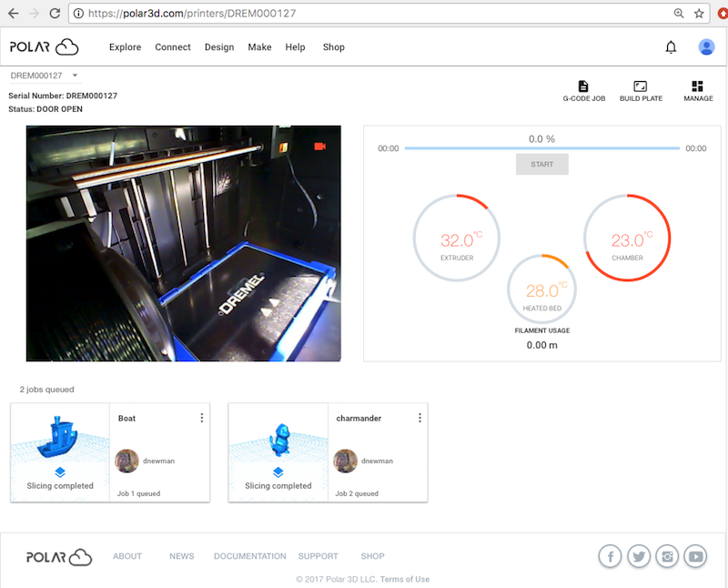Click the Boat slicing layers icon
Viewport: 728px width, 588px height.
(x=60, y=472)
